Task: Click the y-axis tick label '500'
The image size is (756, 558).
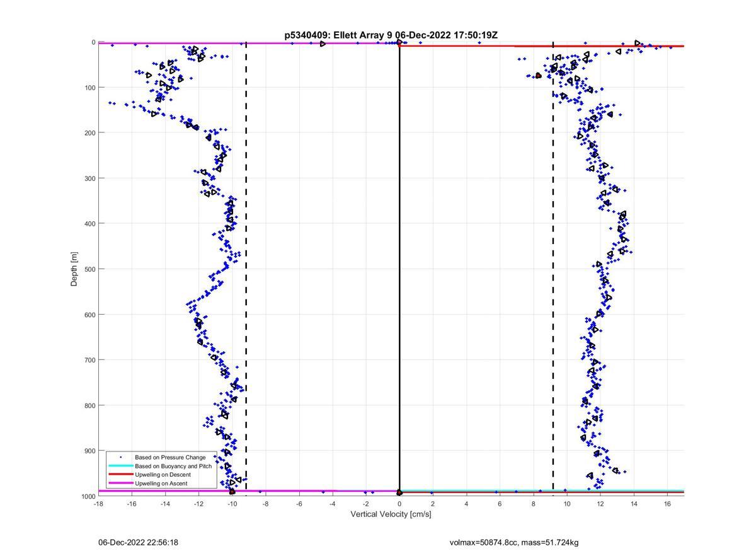Action: (89, 269)
